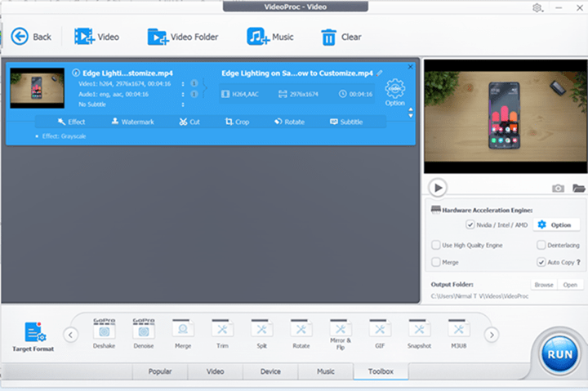Click the output duration 00:04:16

point(356,94)
